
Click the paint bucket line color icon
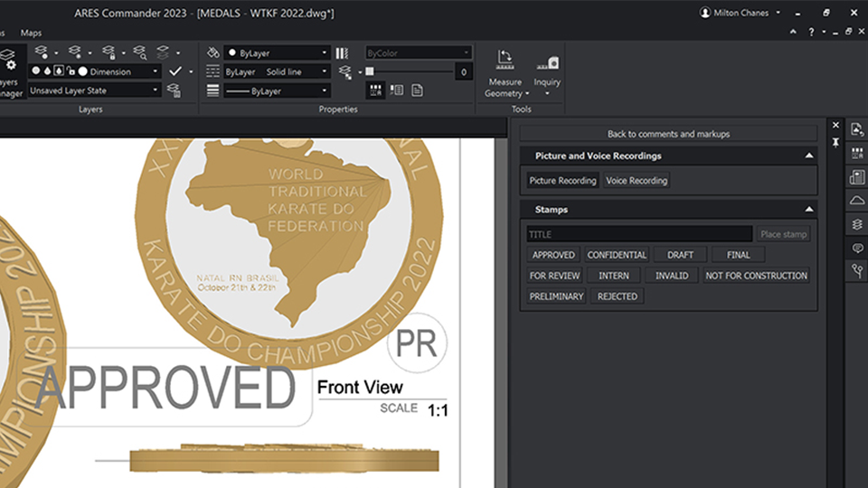[x=213, y=52]
